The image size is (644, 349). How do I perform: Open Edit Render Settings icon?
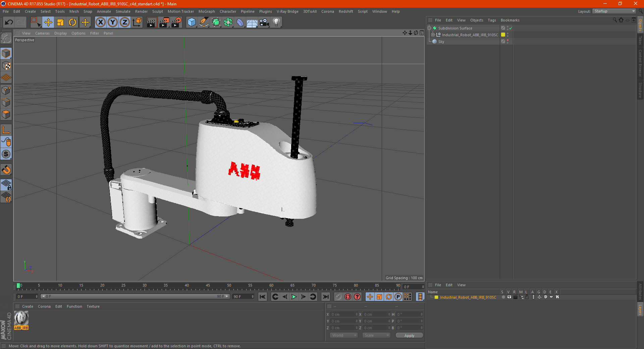[x=176, y=22]
